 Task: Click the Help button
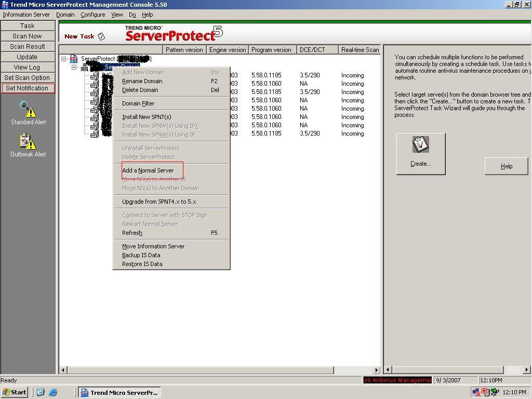(506, 166)
